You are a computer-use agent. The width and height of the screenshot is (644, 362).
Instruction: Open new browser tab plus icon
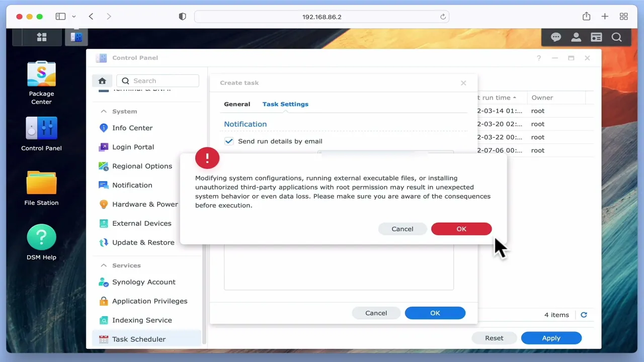[605, 17]
